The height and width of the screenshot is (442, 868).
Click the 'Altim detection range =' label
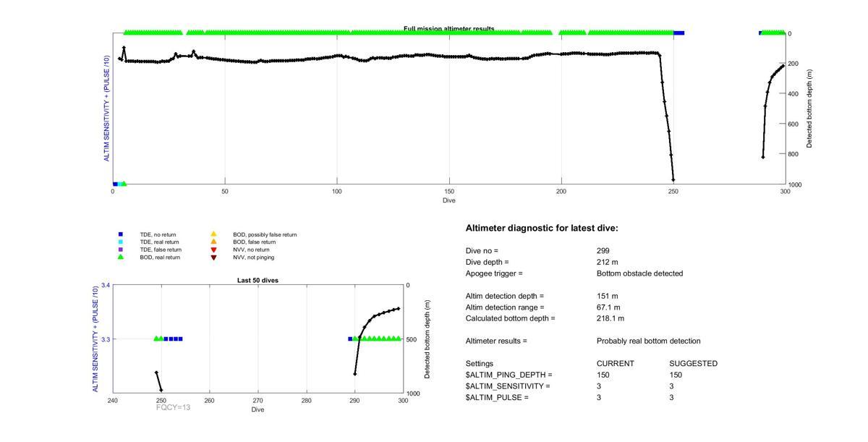click(x=506, y=307)
